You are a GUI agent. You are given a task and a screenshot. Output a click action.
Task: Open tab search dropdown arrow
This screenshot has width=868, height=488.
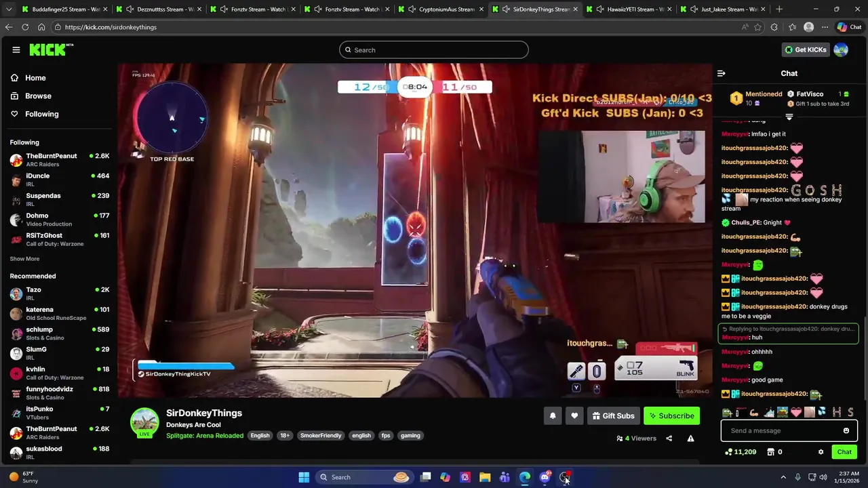8,9
